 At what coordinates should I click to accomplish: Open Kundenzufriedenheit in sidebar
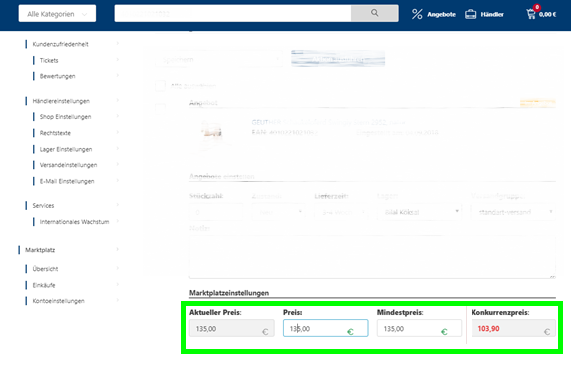[60, 44]
